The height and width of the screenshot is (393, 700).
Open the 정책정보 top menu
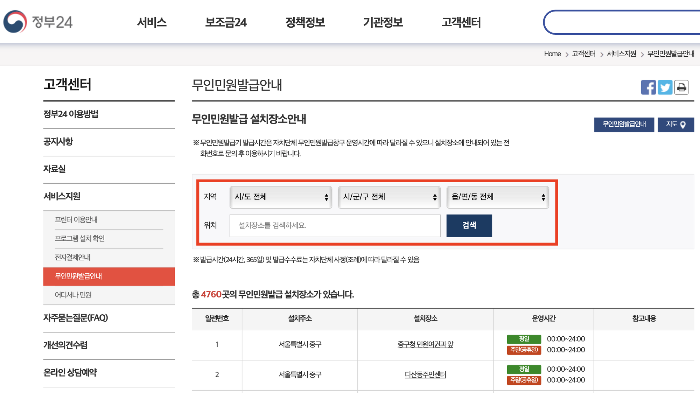305,22
